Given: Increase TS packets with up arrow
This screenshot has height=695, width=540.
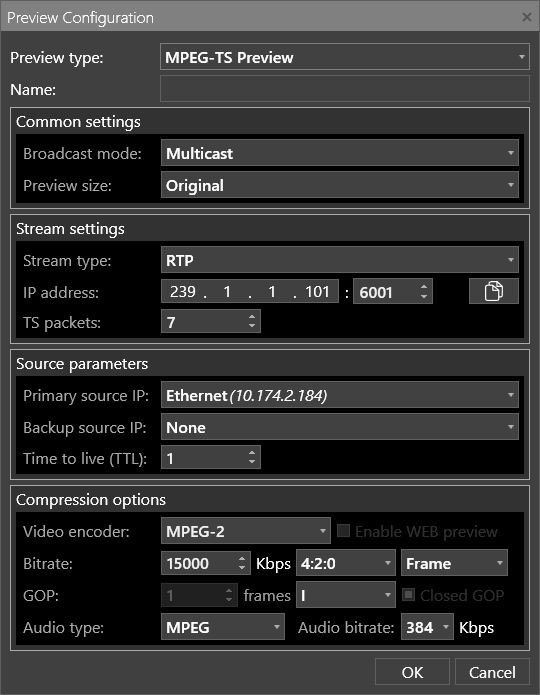Looking at the screenshot, I should tap(252, 316).
